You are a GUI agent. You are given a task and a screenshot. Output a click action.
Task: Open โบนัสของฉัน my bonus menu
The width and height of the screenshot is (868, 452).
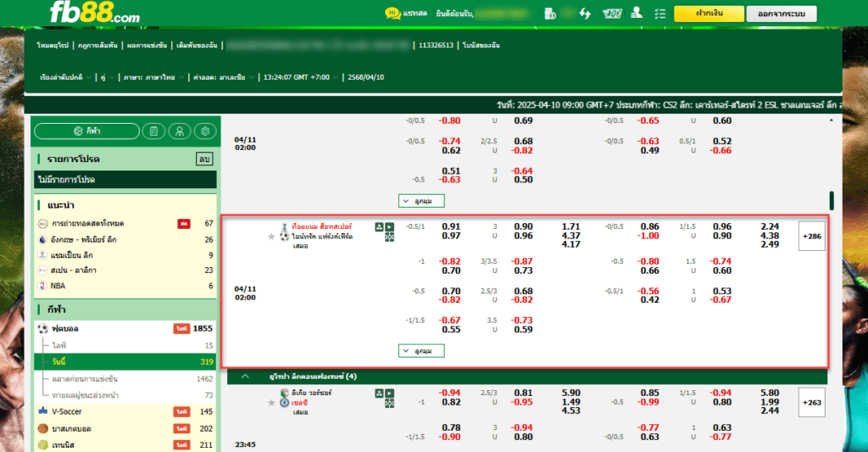pyautogui.click(x=481, y=46)
